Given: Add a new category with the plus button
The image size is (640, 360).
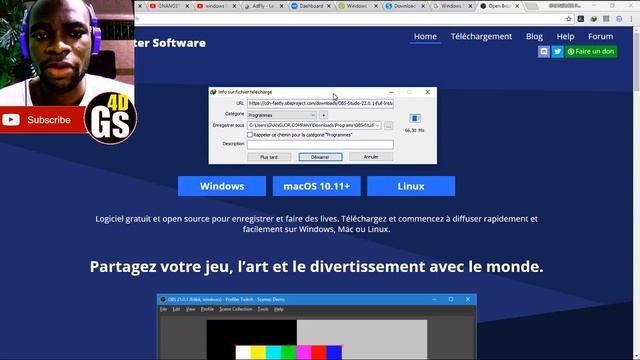Looking at the screenshot, I should click(x=323, y=115).
